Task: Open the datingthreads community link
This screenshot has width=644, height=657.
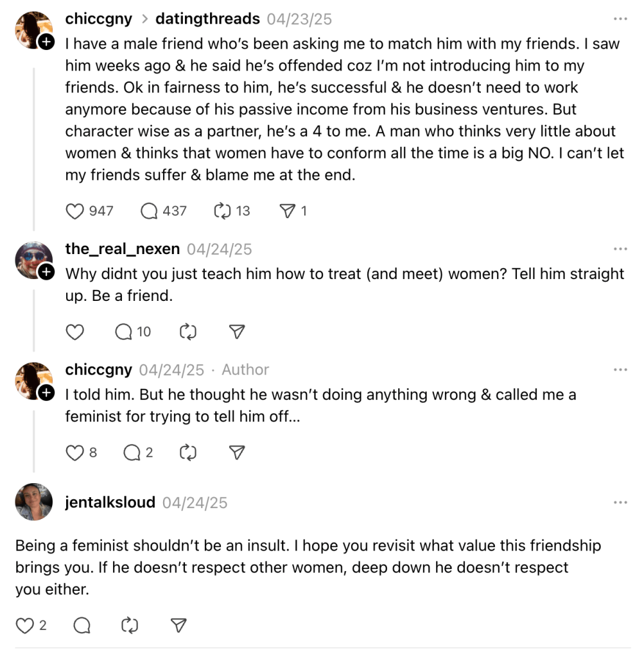Action: click(x=207, y=19)
